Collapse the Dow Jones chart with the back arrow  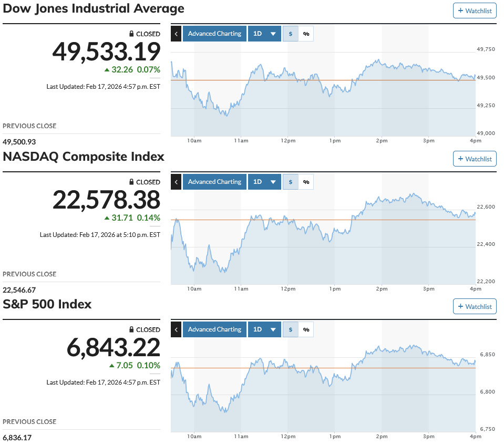[x=176, y=34]
